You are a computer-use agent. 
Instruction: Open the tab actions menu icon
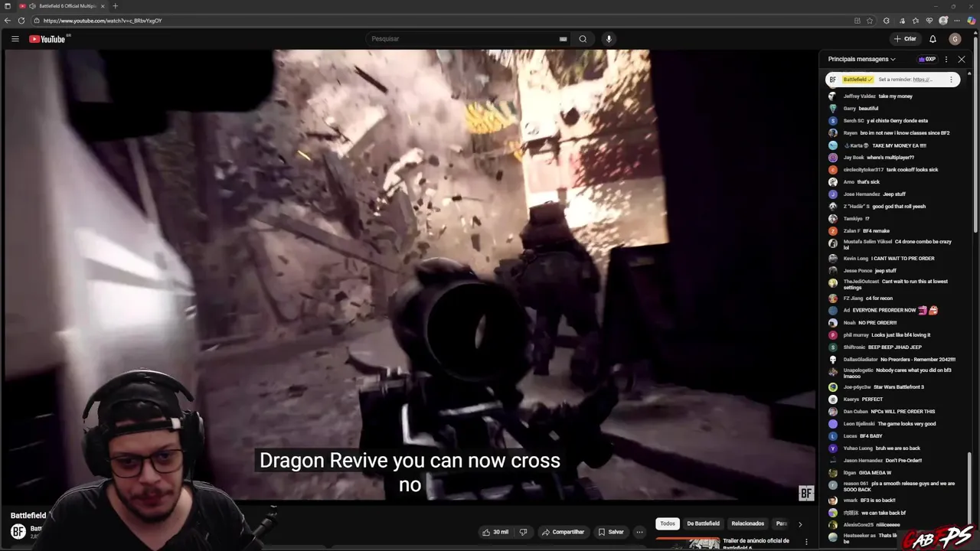[x=7, y=6]
